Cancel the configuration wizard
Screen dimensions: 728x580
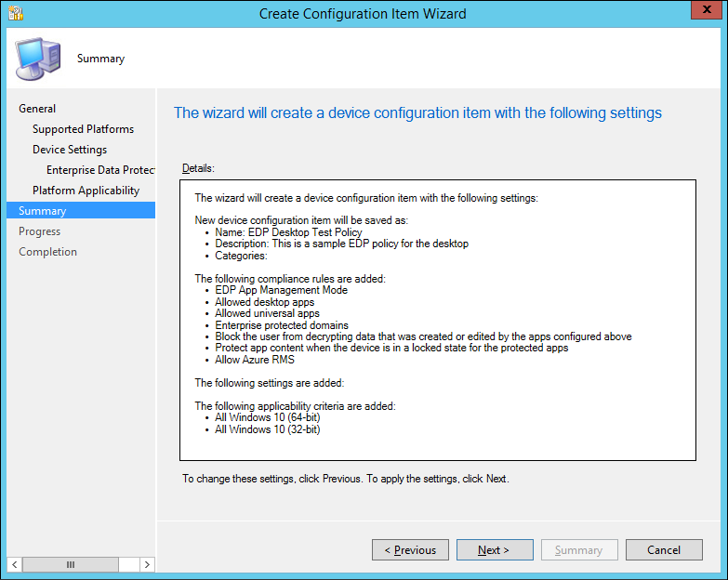click(x=664, y=550)
